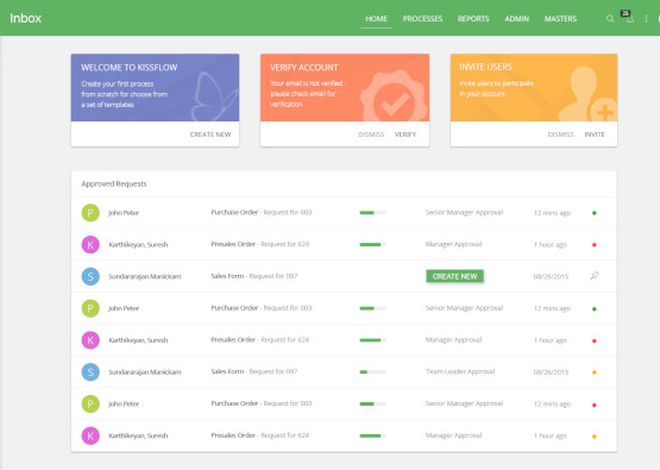Open the vertical three-dots menu in header
Viewport: 660px width, 470px height.
click(646, 19)
